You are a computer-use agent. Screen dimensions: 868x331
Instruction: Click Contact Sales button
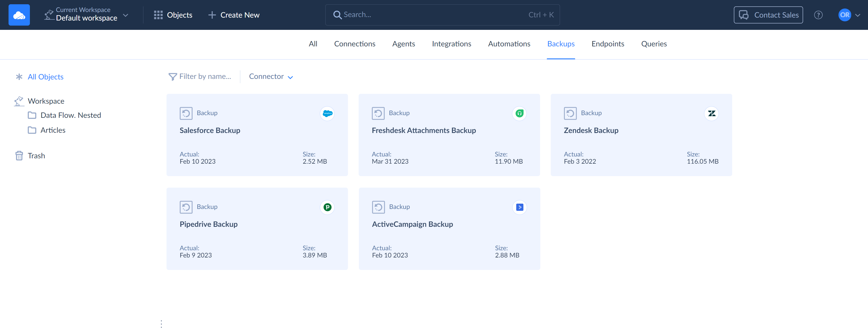[768, 15]
